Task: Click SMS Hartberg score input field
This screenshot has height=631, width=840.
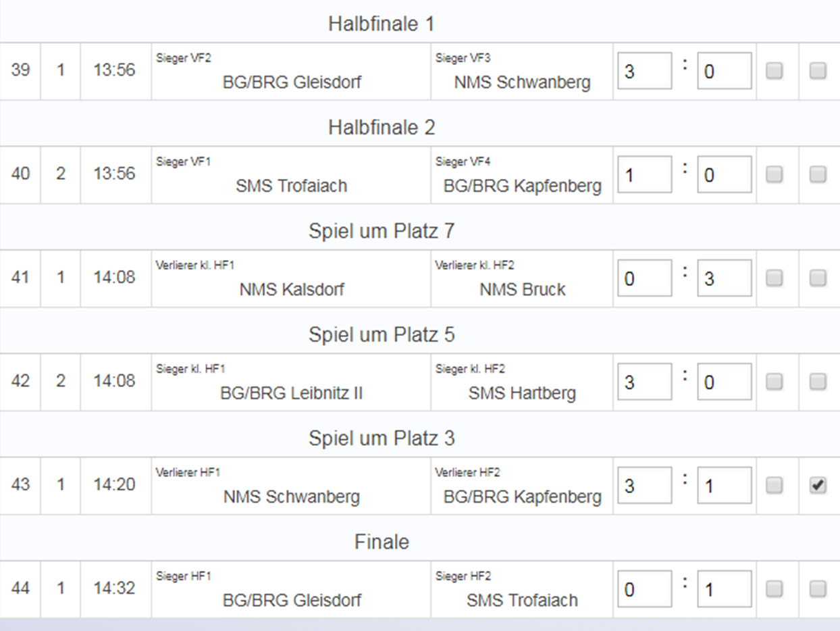Action: 724,382
